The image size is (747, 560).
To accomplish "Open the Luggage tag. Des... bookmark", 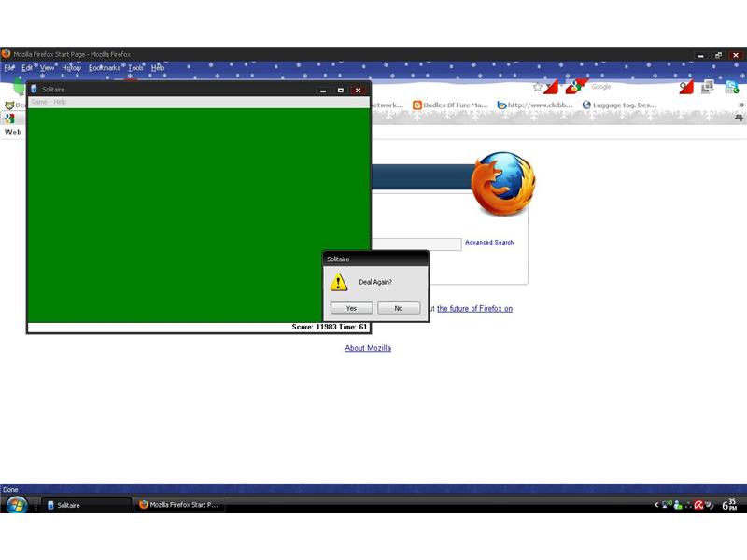I will (619, 105).
